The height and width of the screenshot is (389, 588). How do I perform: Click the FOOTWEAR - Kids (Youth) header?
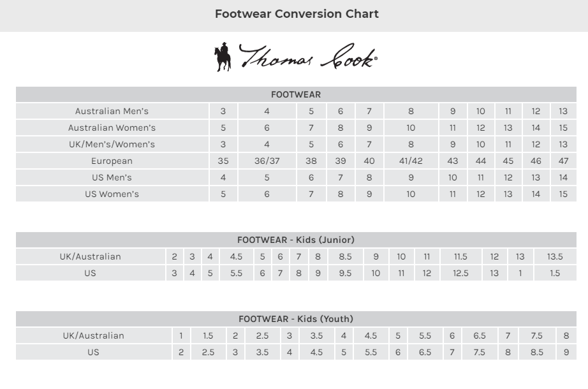(296, 319)
